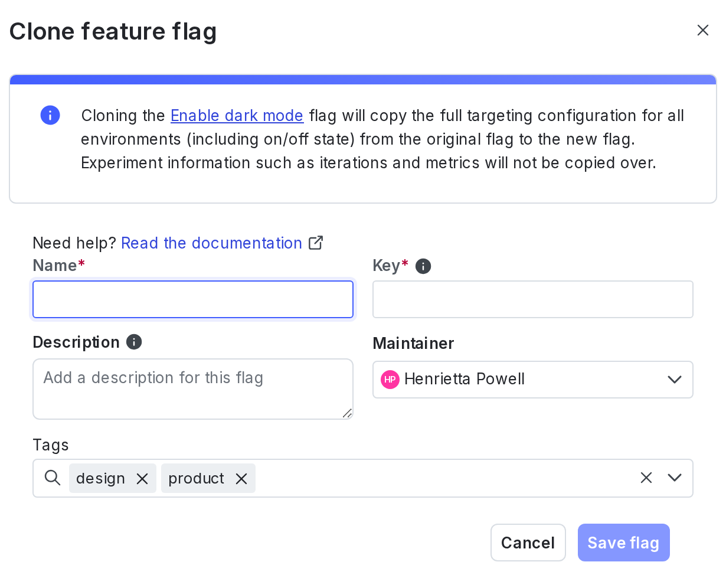Click the info icon beside Description
The image size is (726, 588).
134,342
